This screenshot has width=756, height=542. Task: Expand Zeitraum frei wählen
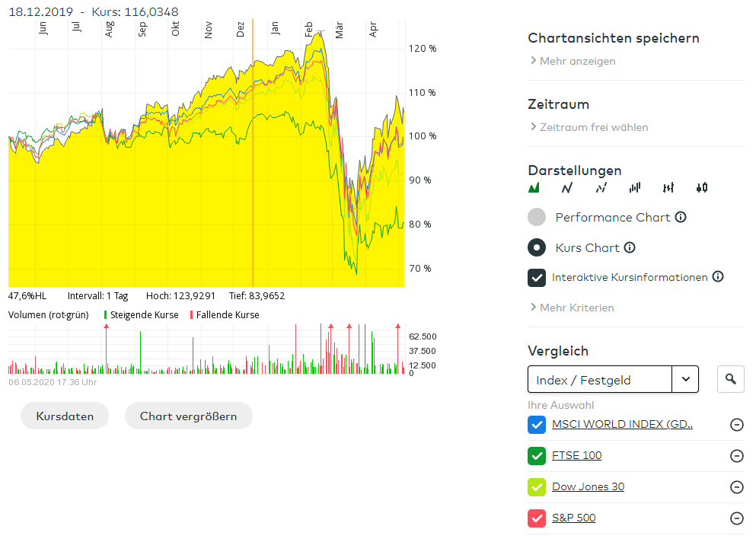594,127
